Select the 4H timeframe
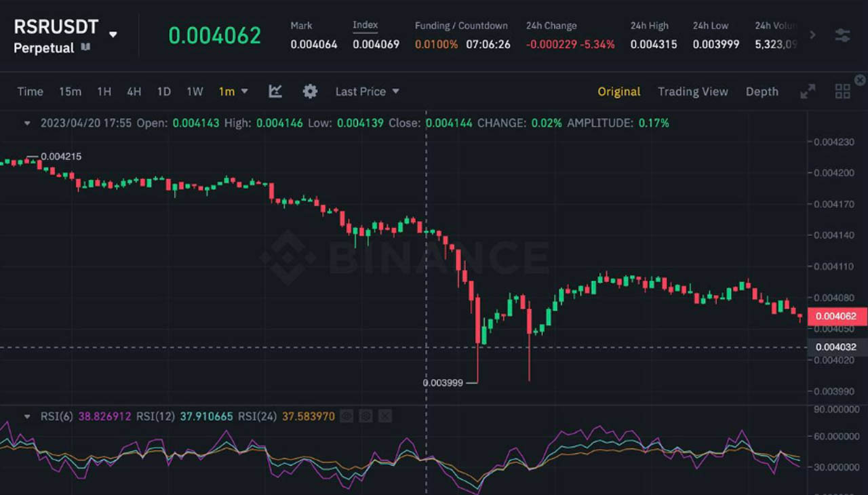Screen dimensions: 868x495 click(134, 91)
